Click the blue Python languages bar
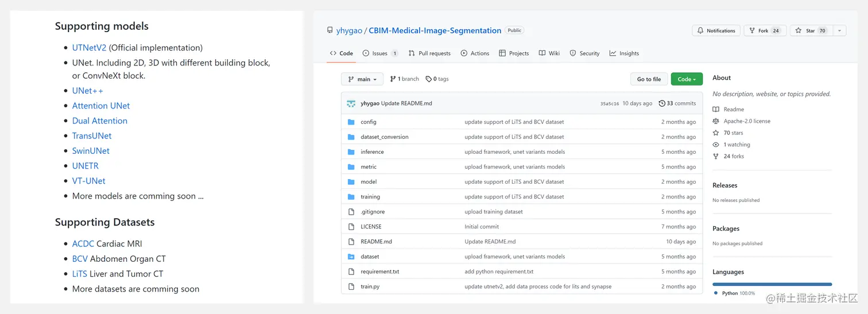The height and width of the screenshot is (314, 868). [772, 284]
